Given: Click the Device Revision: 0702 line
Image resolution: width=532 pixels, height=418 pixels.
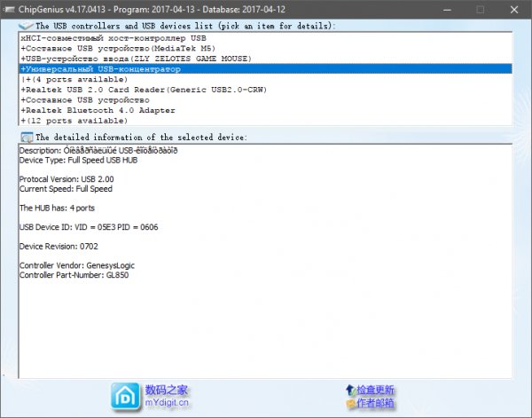Looking at the screenshot, I should (59, 246).
